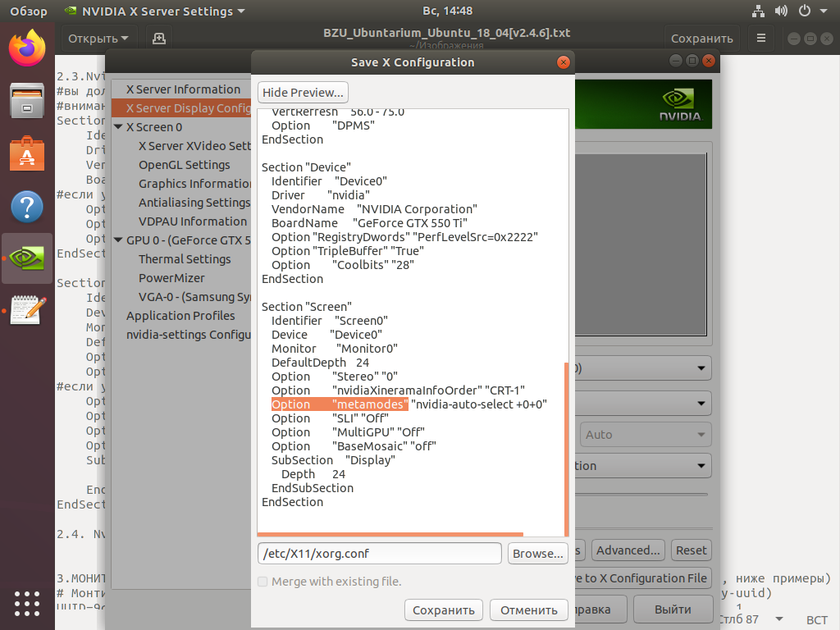
Task: Click Сохранить in gedit header
Action: coord(702,39)
